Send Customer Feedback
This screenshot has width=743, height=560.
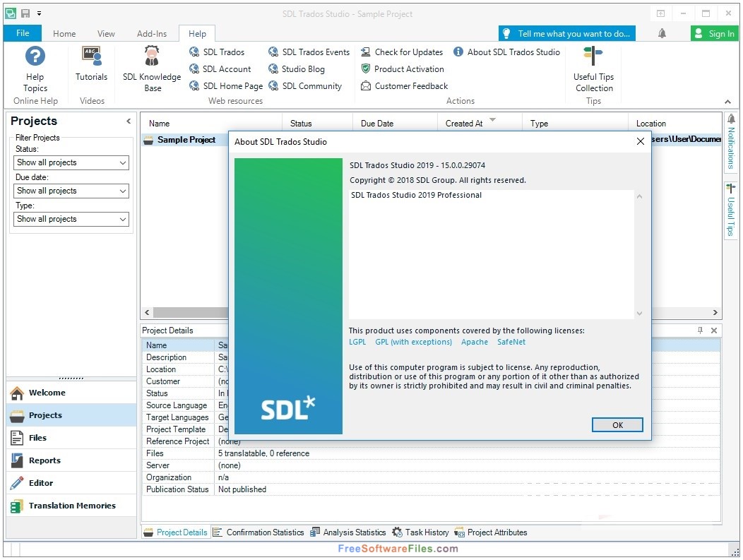[404, 85]
